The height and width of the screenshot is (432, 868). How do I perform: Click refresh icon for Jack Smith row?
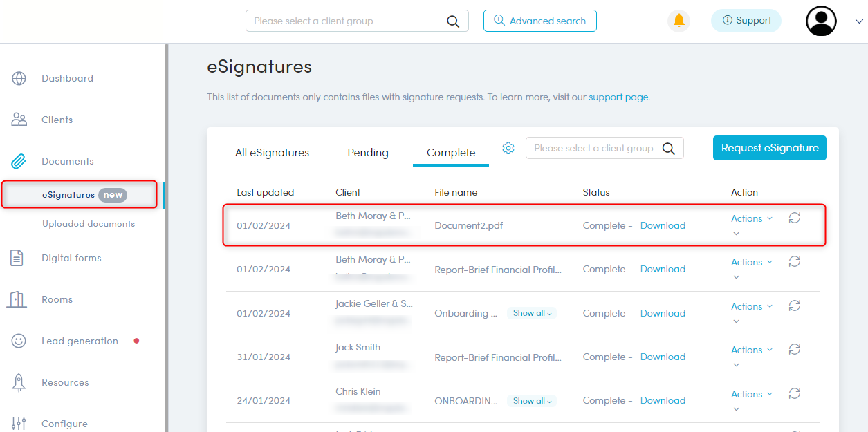795,350
